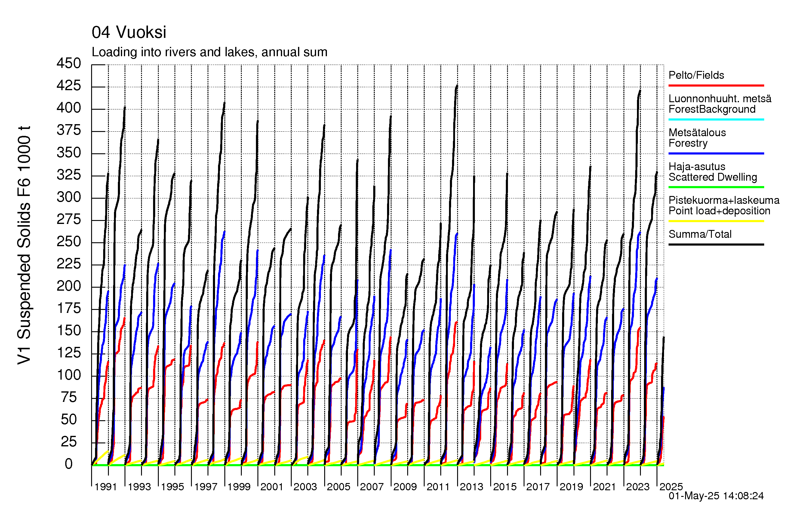Click the x-axis year label 1999
This screenshot has width=812, height=511.
[x=239, y=487]
